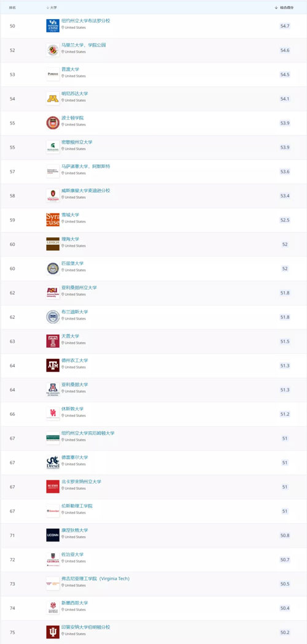
Task: Click the Temple University T logo
Action: click(x=53, y=341)
